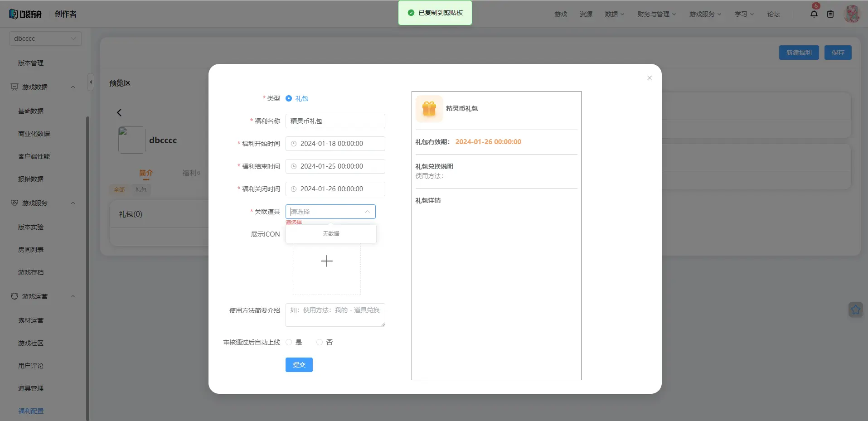
Task: Open the 关联道具 select dropdown
Action: (330, 212)
